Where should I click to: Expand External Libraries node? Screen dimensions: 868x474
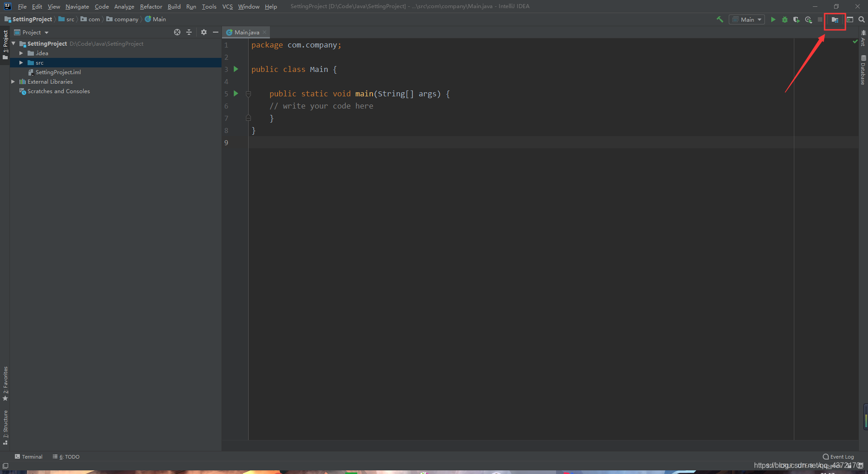13,81
